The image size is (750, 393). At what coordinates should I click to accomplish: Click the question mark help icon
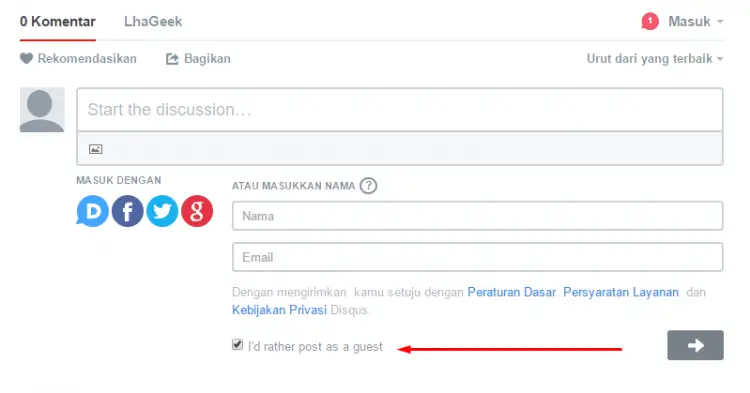(x=368, y=186)
